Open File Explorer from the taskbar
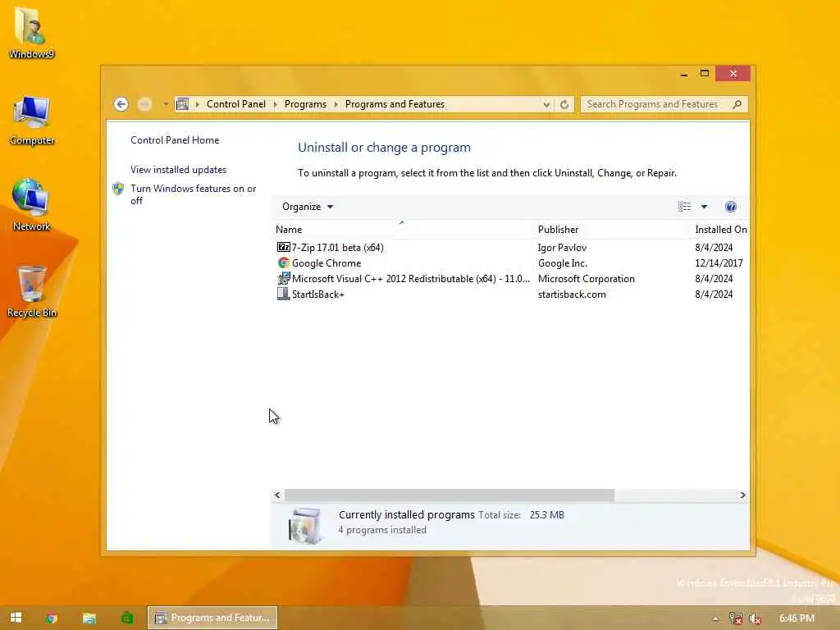The height and width of the screenshot is (630, 840). coord(89,619)
